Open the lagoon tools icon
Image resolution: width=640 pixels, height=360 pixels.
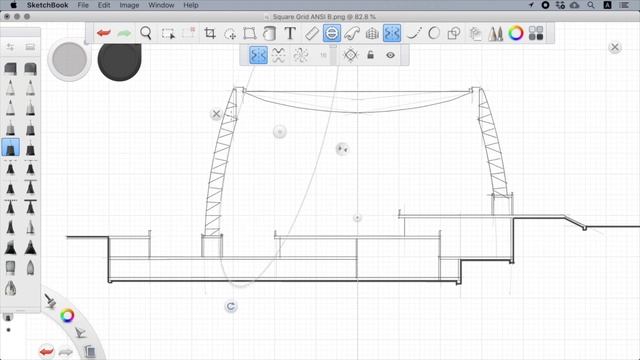coord(81,332)
